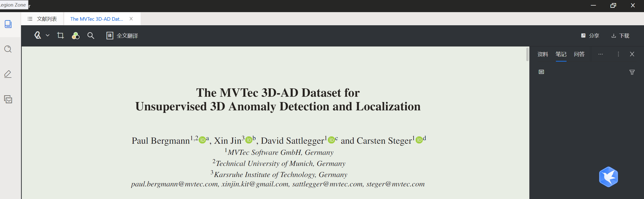The height and width of the screenshot is (199, 644).
Task: Click the Technical University of Munich line
Action: coord(279,163)
